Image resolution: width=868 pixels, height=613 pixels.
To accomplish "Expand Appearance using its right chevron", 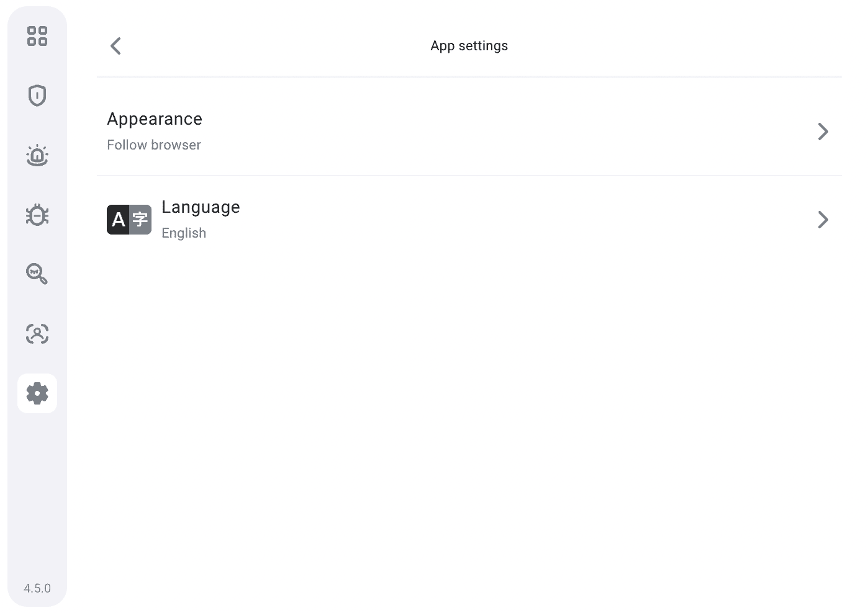I will pyautogui.click(x=823, y=132).
